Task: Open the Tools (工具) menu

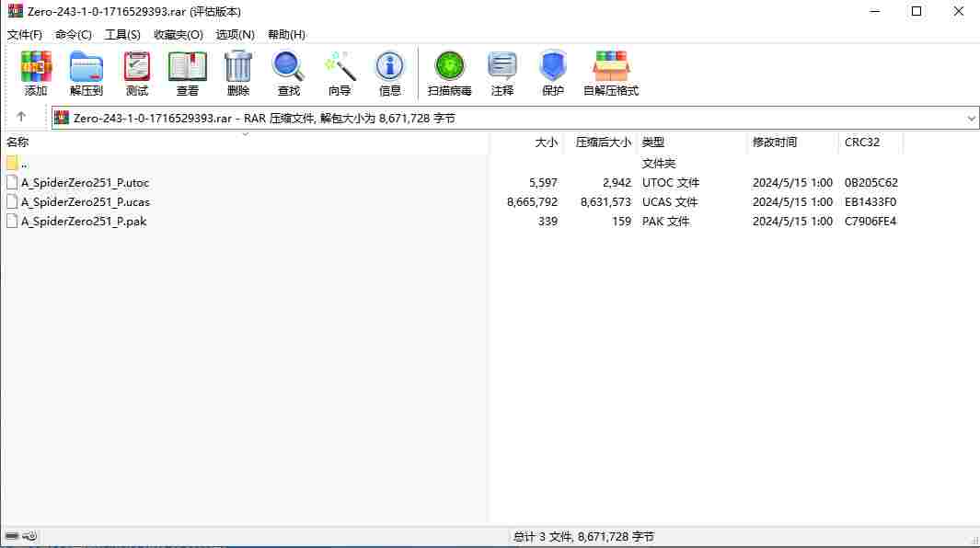Action: (121, 34)
